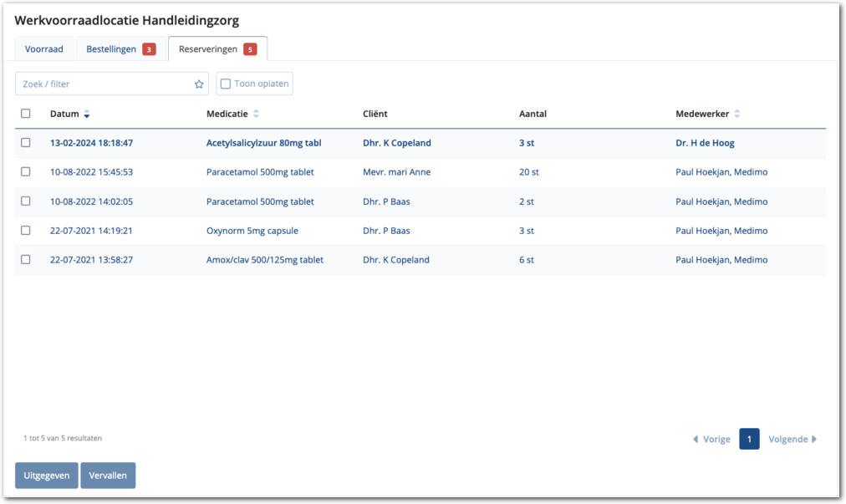Click the Medewerker column sort icon
This screenshot has width=846, height=504.
tap(737, 115)
